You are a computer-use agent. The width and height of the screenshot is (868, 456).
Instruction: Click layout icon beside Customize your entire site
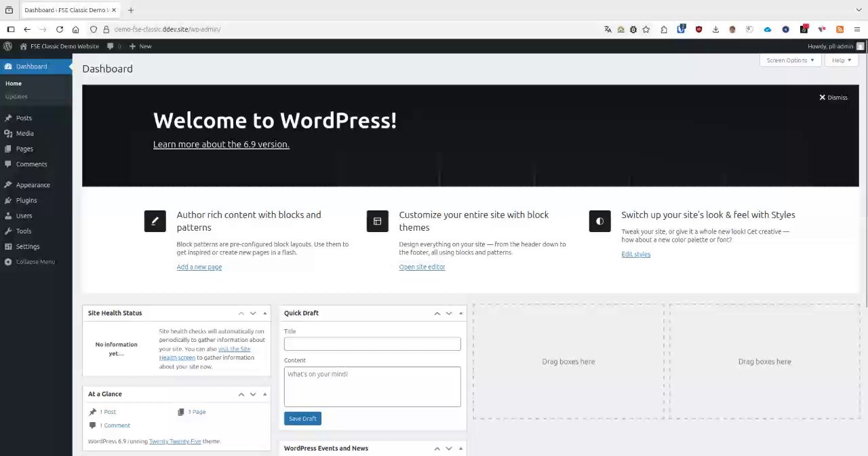377,221
